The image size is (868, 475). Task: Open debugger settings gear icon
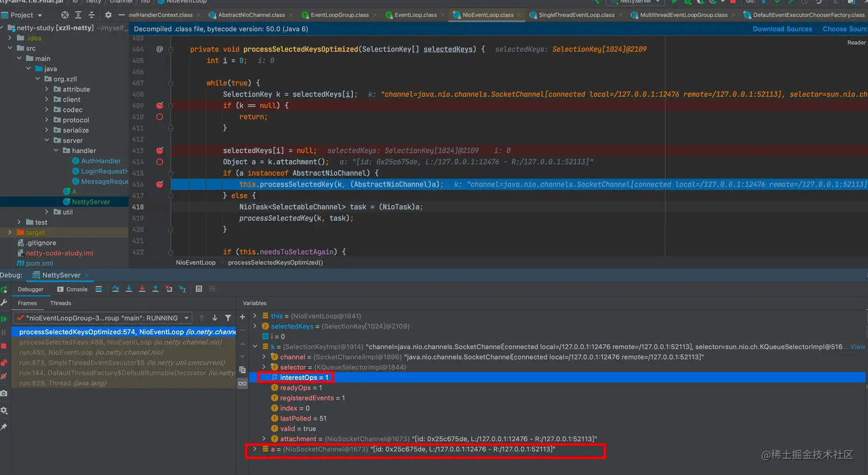[4, 411]
